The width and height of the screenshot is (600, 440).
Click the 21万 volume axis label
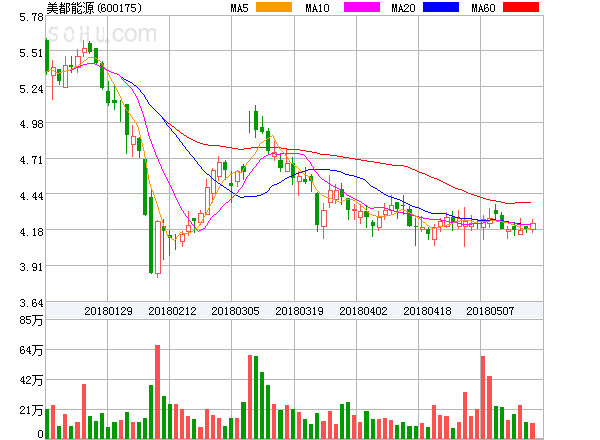[x=31, y=411]
